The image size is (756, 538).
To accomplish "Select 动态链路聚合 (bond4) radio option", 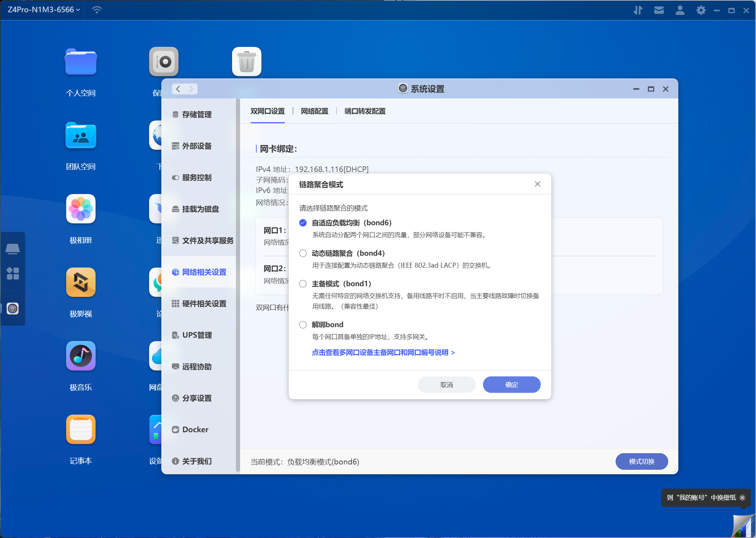I will pyautogui.click(x=303, y=253).
